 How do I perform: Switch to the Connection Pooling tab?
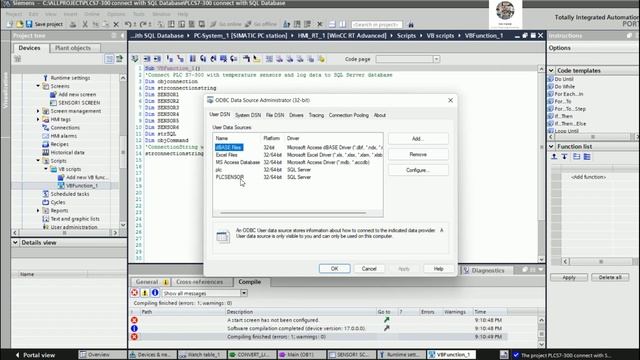[x=349, y=115]
